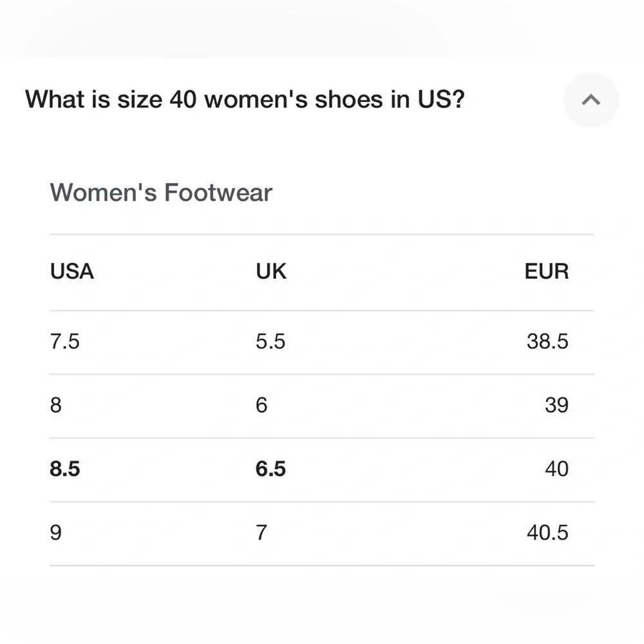Click the USA column header
Screen dimensions: 644x644
tap(71, 272)
